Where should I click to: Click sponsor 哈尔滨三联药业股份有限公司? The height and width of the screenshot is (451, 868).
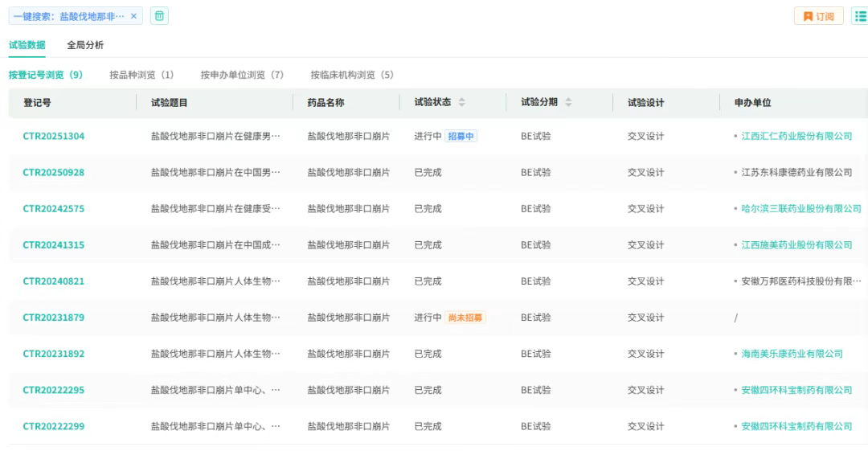(x=800, y=209)
